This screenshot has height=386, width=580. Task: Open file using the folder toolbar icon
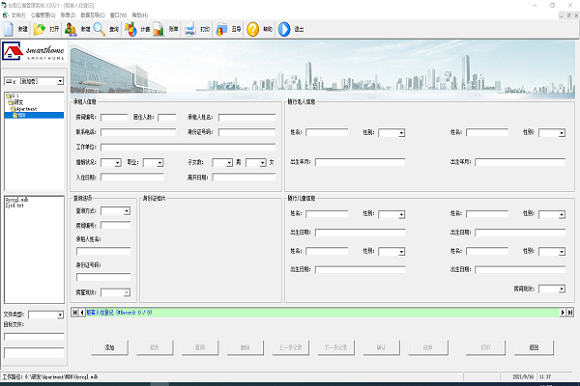pos(39,29)
